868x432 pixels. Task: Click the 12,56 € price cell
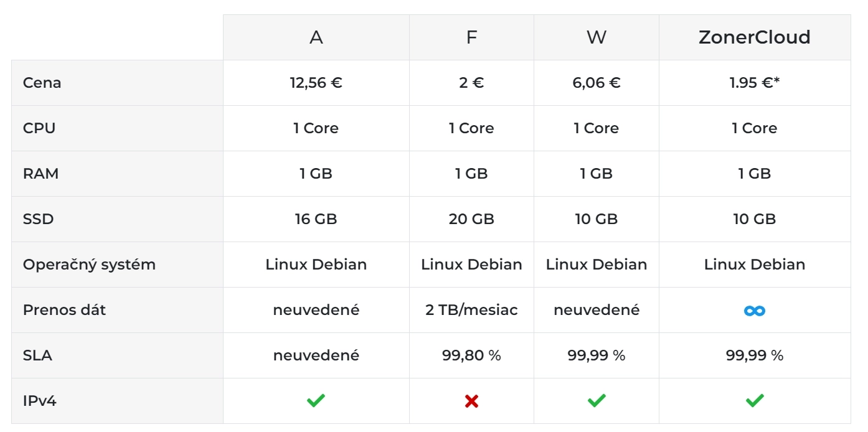tap(316, 83)
